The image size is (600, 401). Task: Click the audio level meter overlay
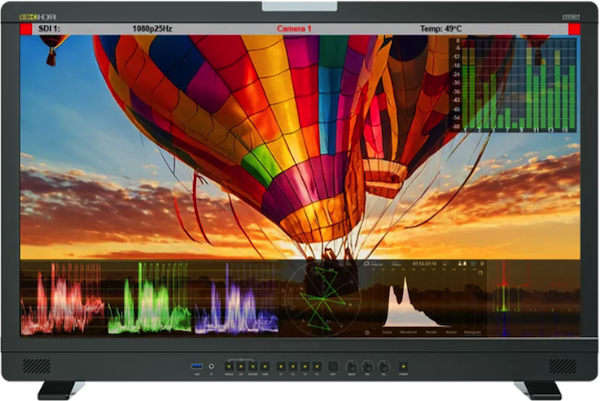513,85
